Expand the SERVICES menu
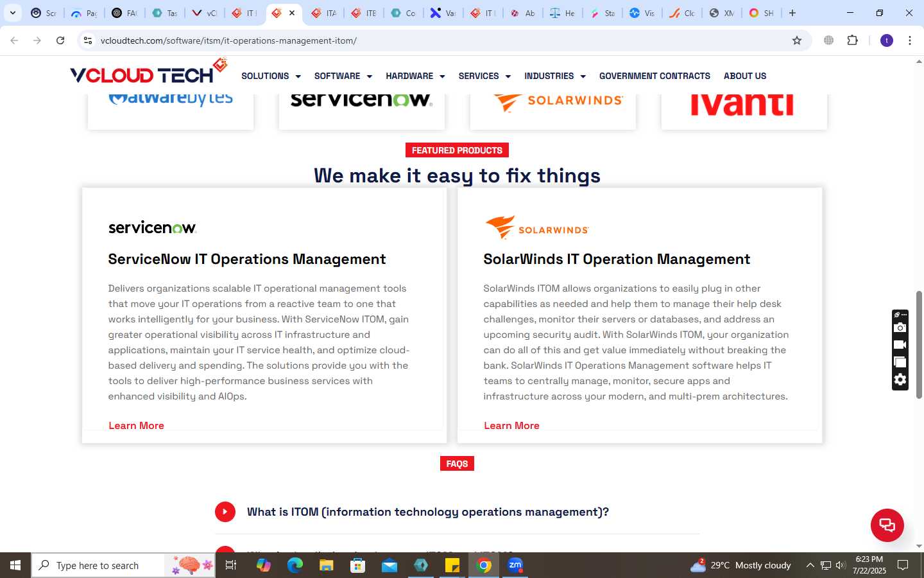The width and height of the screenshot is (924, 578). (484, 76)
